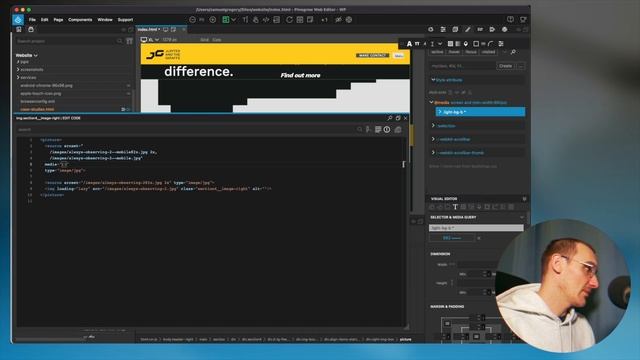The height and width of the screenshot is (360, 640).
Task: Select case-studies.html file
Action: click(37, 109)
